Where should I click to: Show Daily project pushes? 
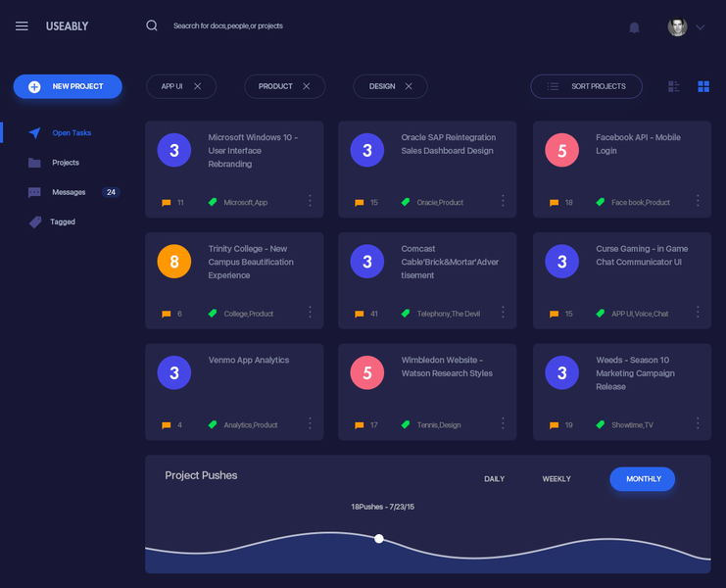coord(494,479)
